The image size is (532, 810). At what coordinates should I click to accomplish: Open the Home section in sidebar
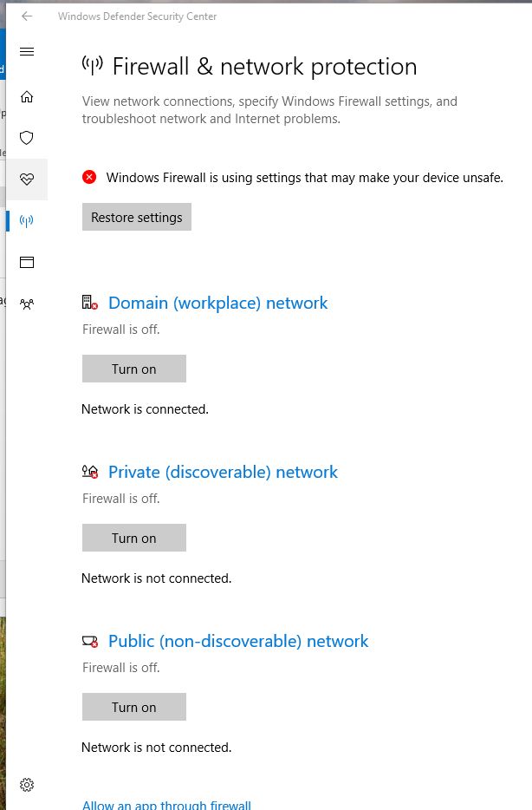click(x=27, y=96)
